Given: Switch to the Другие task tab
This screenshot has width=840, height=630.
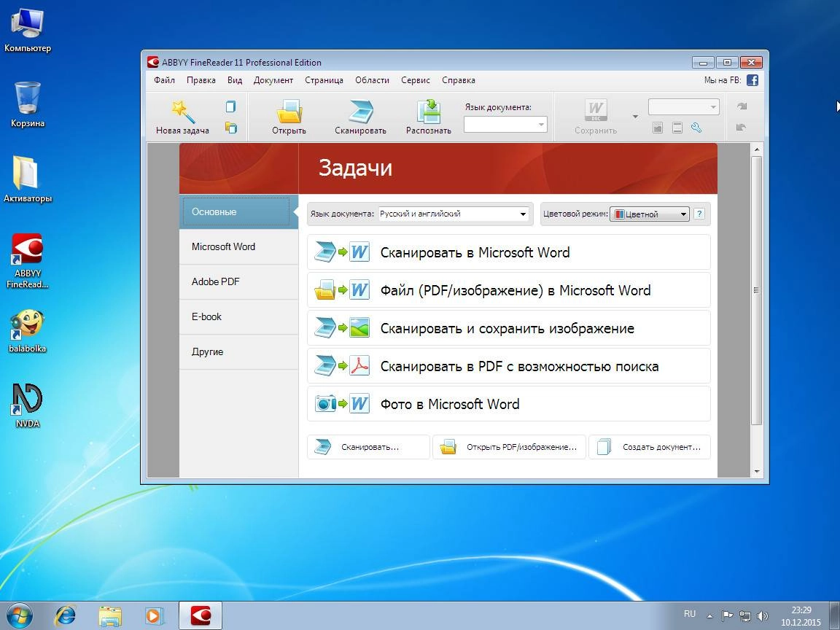Looking at the screenshot, I should click(x=238, y=352).
